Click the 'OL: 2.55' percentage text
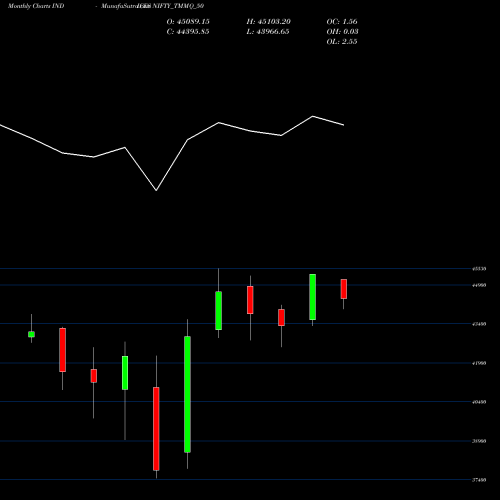The height and width of the screenshot is (500, 500). coord(342,41)
